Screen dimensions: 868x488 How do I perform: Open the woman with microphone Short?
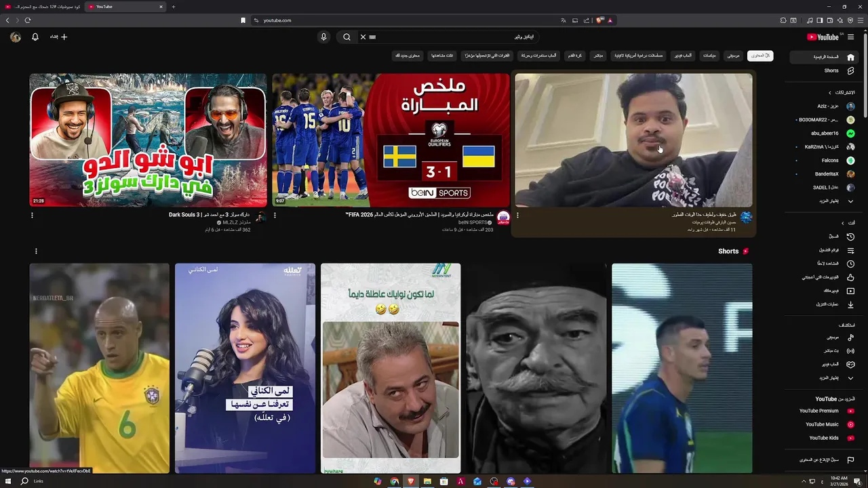click(245, 368)
